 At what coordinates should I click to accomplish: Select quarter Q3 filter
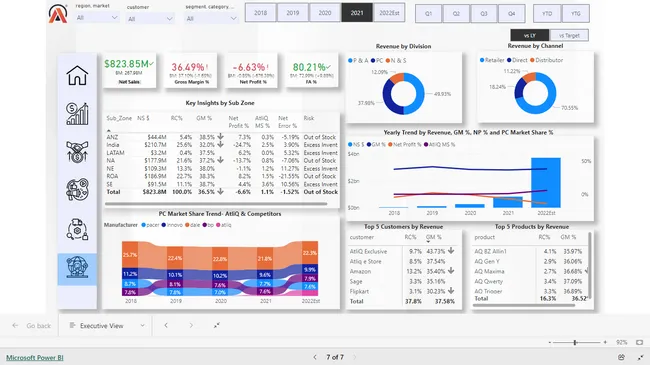(x=484, y=13)
